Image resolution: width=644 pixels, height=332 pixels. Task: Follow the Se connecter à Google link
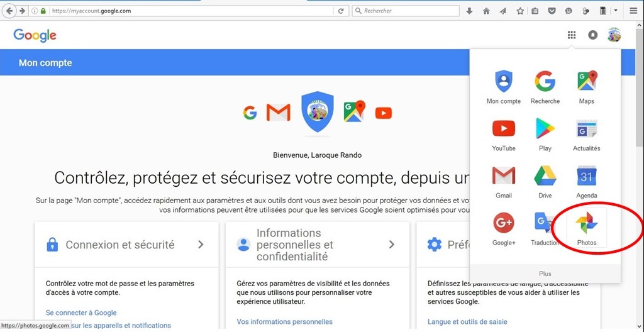click(x=81, y=313)
